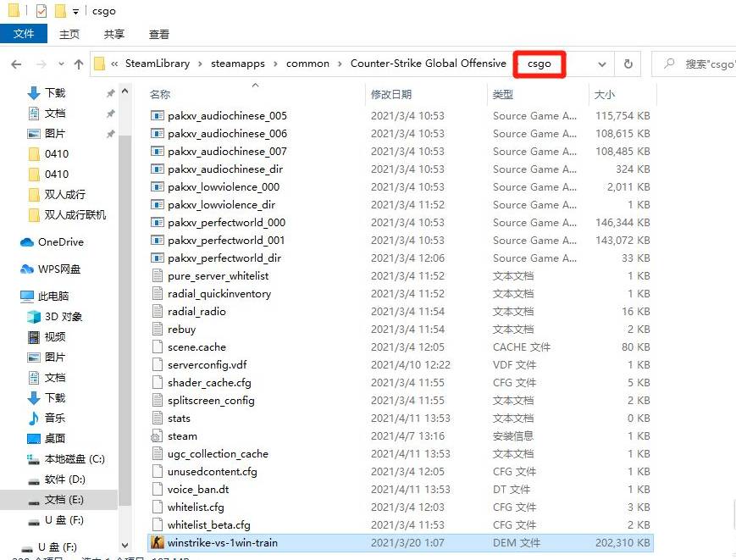The image size is (736, 560).
Task: Click the WPS网盘 cloud icon in sidebar
Action: [27, 269]
